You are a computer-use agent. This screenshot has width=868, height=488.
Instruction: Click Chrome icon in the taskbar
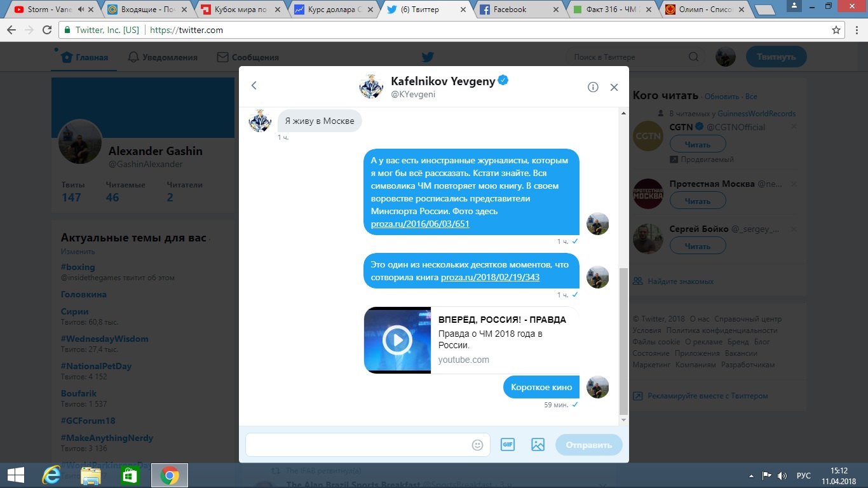[x=169, y=475]
